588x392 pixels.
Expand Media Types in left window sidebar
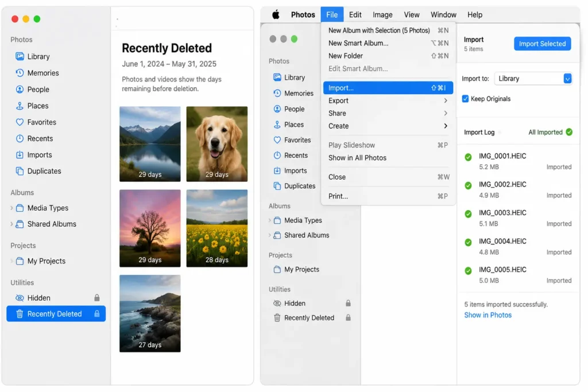coord(11,208)
